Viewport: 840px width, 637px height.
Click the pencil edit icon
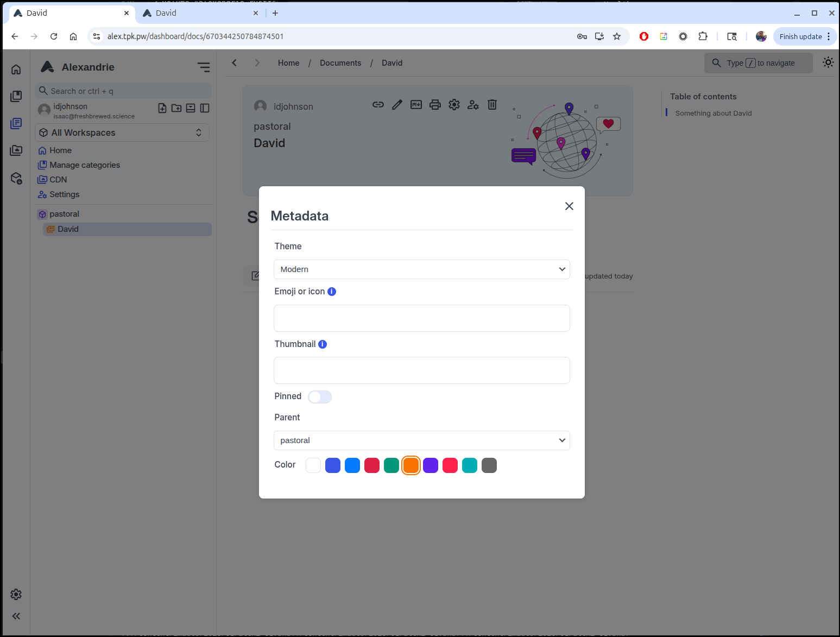click(x=397, y=105)
